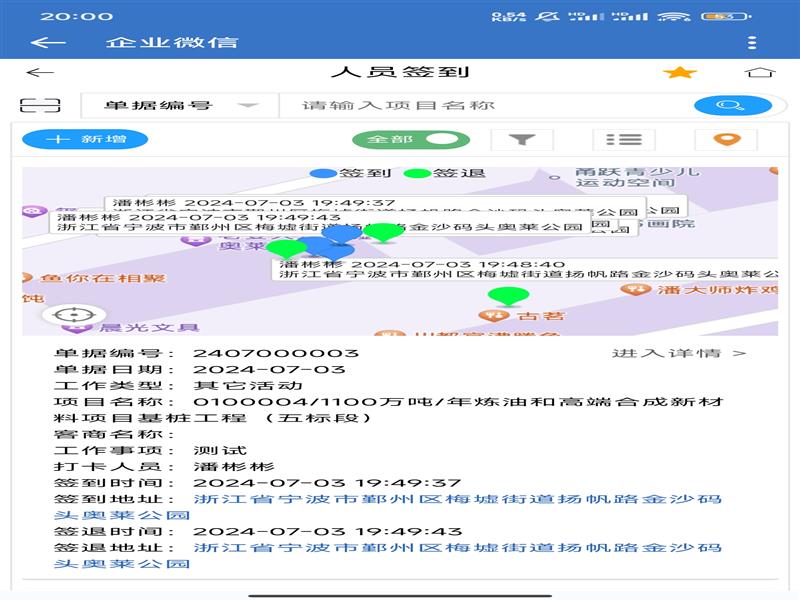Open 进入详情 chevron for record details
The image size is (800, 600).
pyautogui.click(x=679, y=353)
